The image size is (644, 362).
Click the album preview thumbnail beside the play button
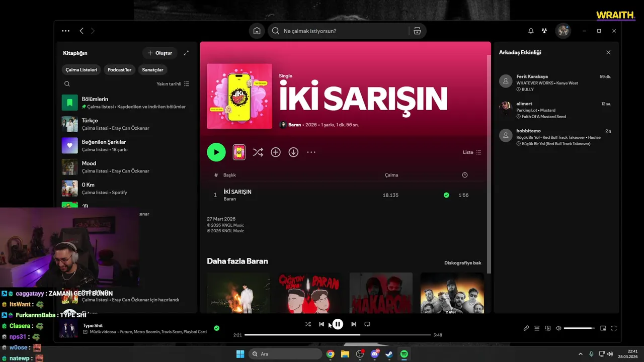click(x=239, y=152)
